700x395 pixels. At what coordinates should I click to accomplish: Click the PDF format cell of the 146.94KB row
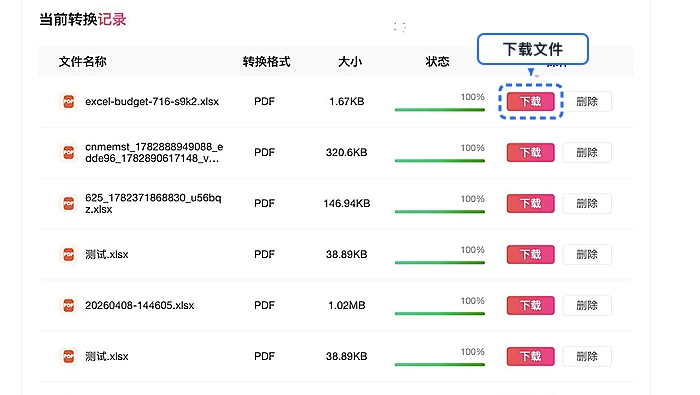(x=264, y=203)
